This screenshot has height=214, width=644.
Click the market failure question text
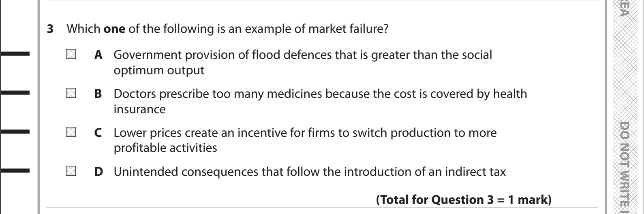click(x=227, y=29)
